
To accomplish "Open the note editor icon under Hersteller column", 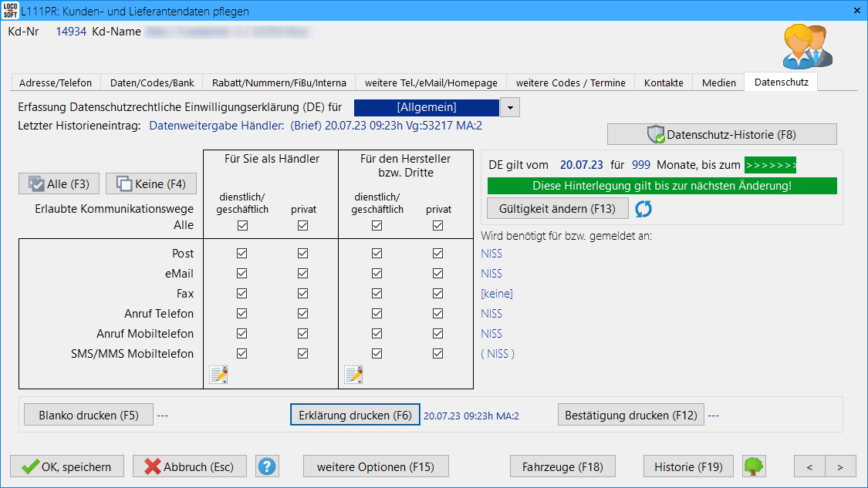I will point(354,375).
